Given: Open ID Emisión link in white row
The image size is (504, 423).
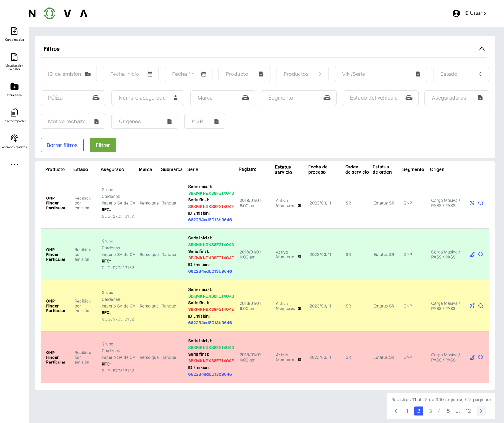Looking at the screenshot, I should pyautogui.click(x=210, y=220).
